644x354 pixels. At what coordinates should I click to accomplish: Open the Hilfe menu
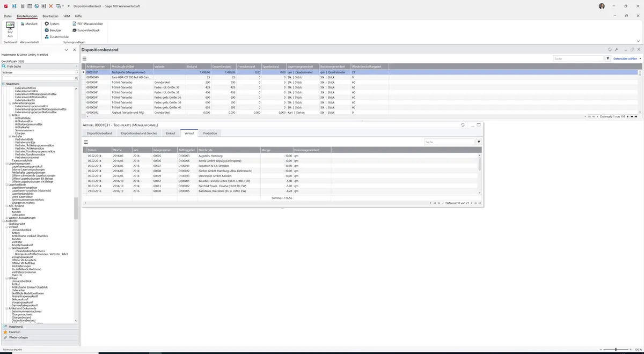(x=78, y=16)
